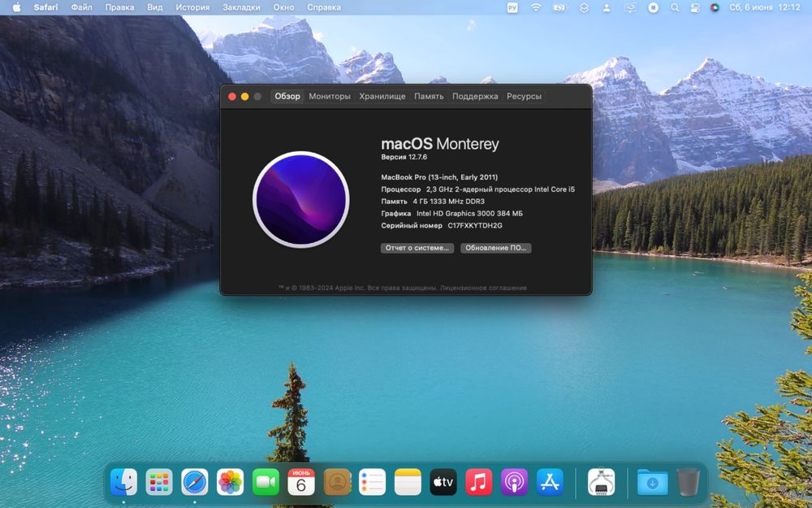The image size is (812, 508).
Task: Launch the Apple TV app
Action: click(x=443, y=482)
